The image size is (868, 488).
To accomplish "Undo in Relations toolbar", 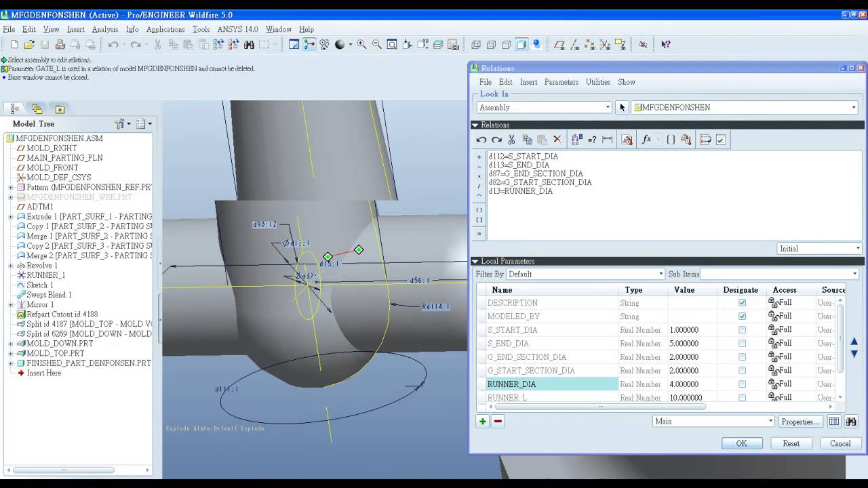I will (481, 140).
